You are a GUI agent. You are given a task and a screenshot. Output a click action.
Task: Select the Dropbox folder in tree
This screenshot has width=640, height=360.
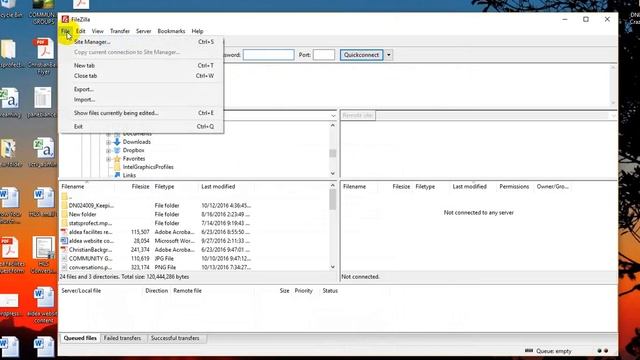(x=133, y=151)
